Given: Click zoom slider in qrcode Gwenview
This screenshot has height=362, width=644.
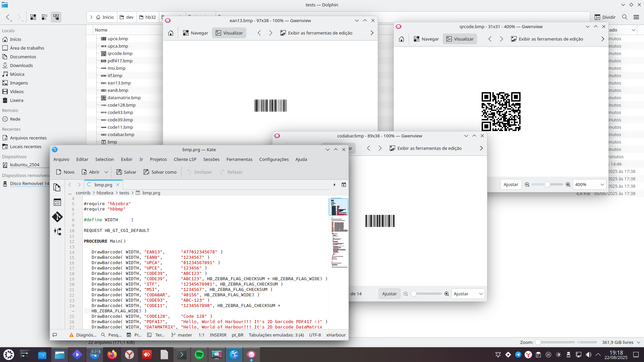Looking at the screenshot, I should [x=547, y=185].
